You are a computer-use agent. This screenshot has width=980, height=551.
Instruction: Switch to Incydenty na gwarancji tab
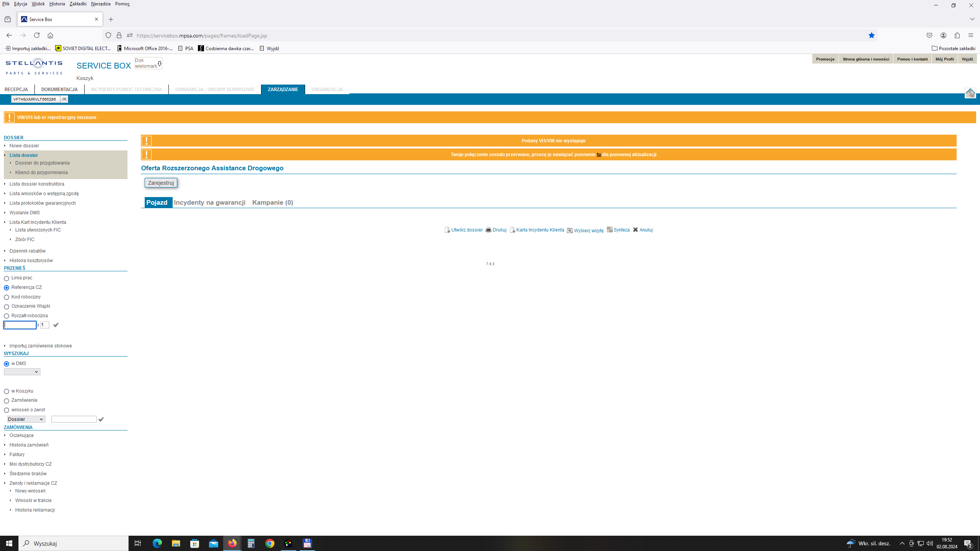click(x=209, y=202)
